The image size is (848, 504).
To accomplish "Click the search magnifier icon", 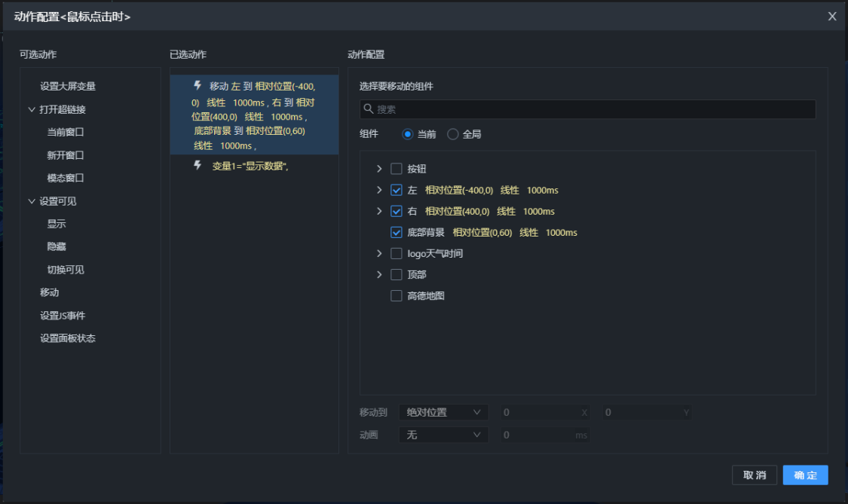I will click(369, 109).
